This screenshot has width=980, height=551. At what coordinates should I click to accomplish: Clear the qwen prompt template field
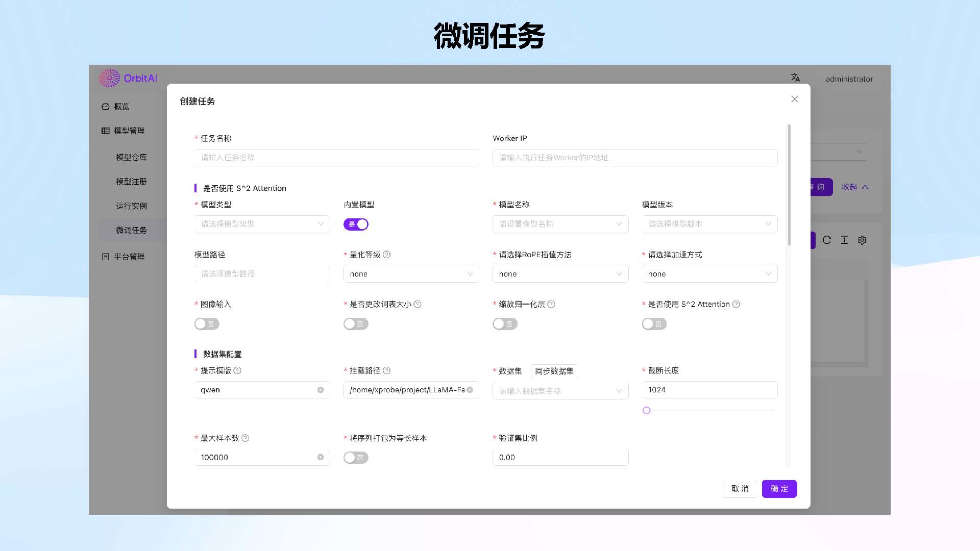click(321, 390)
